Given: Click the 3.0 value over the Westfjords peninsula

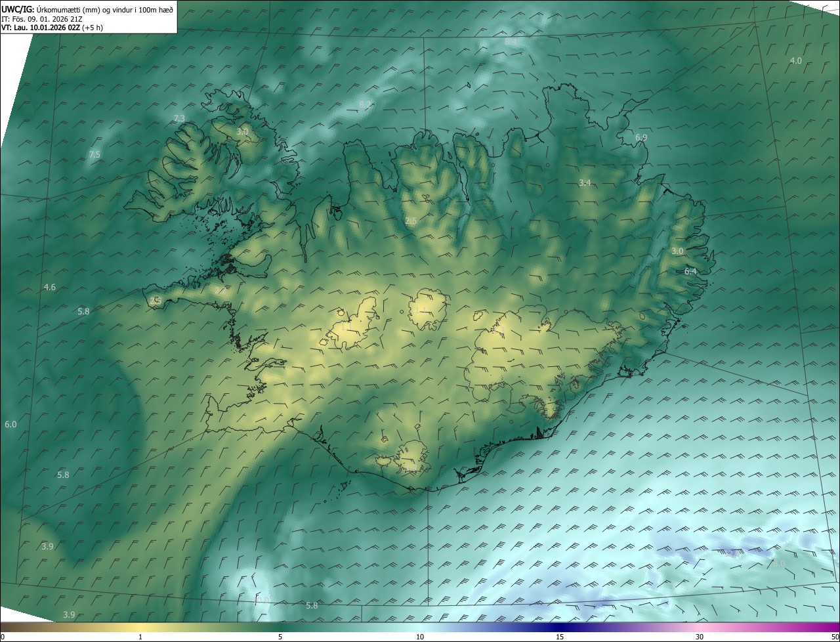Looking at the screenshot, I should [x=242, y=132].
